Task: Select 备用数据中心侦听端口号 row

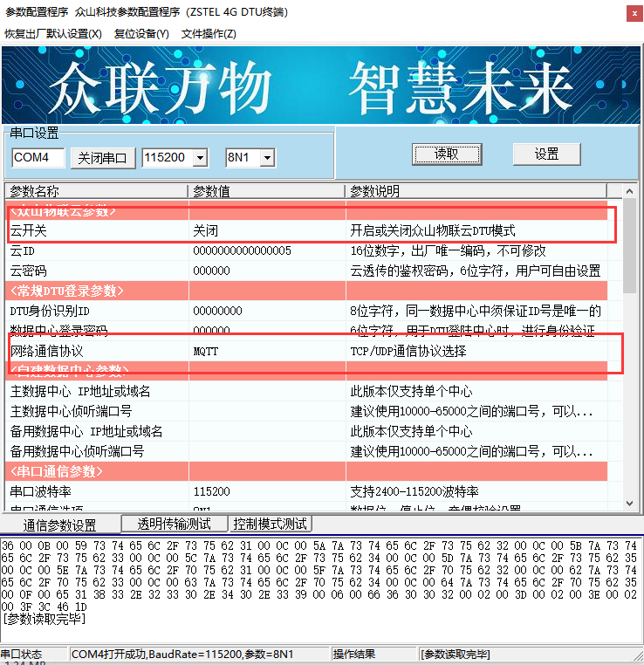Action: (x=306, y=451)
